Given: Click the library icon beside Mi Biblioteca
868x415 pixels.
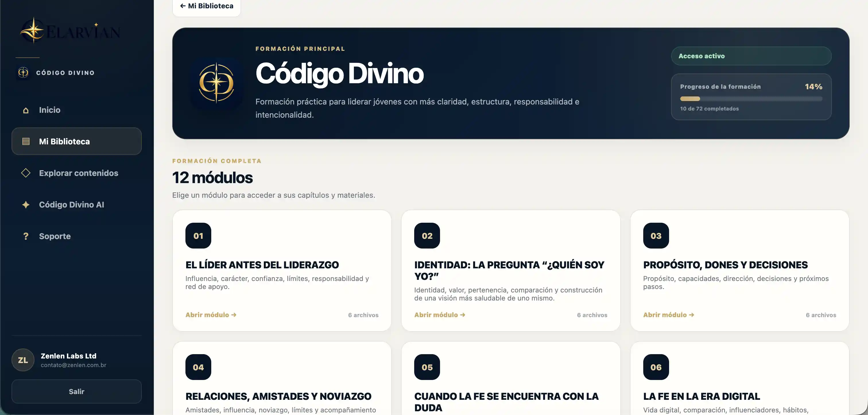Looking at the screenshot, I should pos(26,141).
